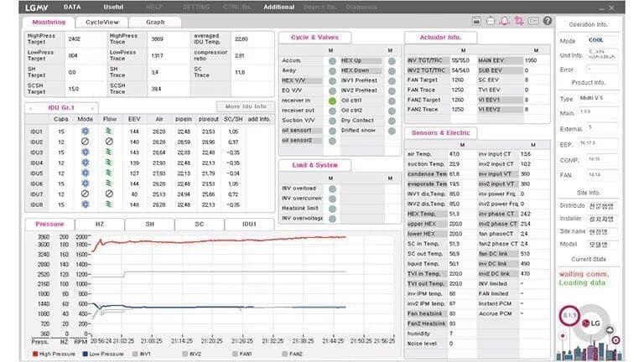Click the FAN2 legend color swatch
Image resolution: width=644 pixels, height=362 pixels.
283,354
